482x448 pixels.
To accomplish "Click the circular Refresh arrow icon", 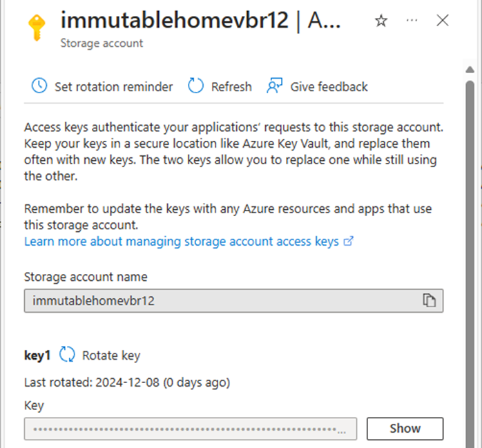I will [x=195, y=86].
